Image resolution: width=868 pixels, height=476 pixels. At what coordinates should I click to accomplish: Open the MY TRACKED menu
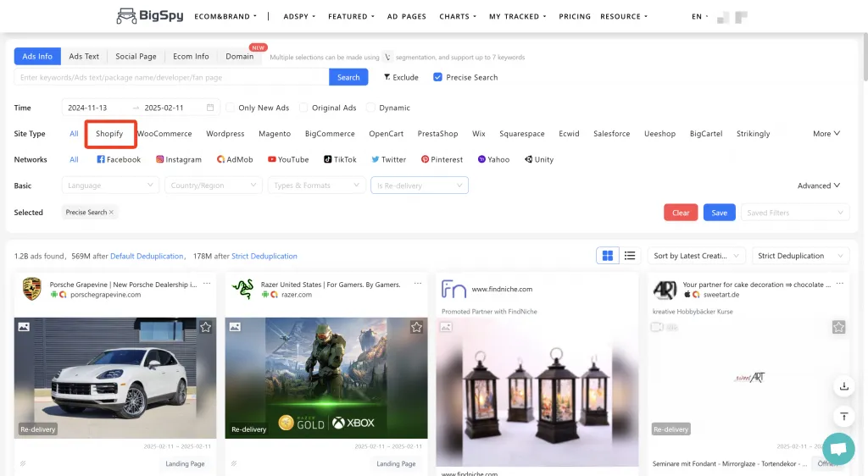click(517, 17)
